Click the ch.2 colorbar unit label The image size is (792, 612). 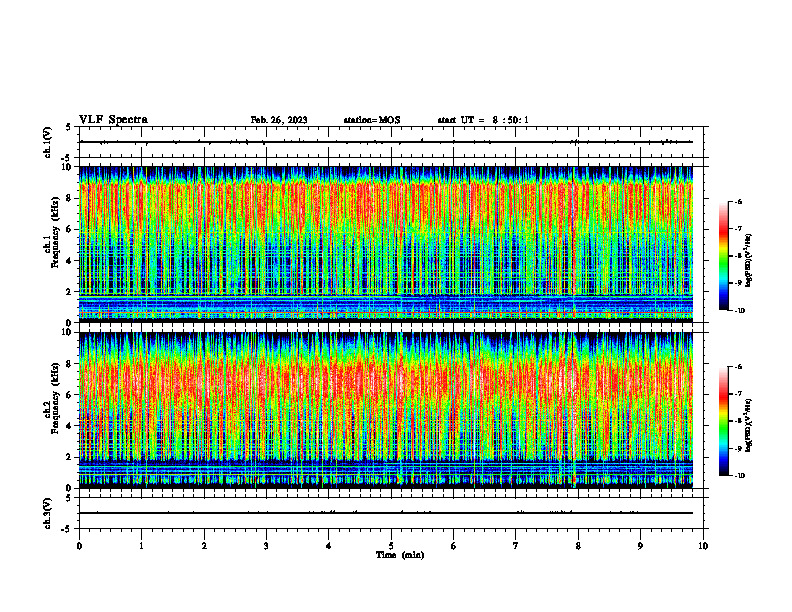pos(748,425)
